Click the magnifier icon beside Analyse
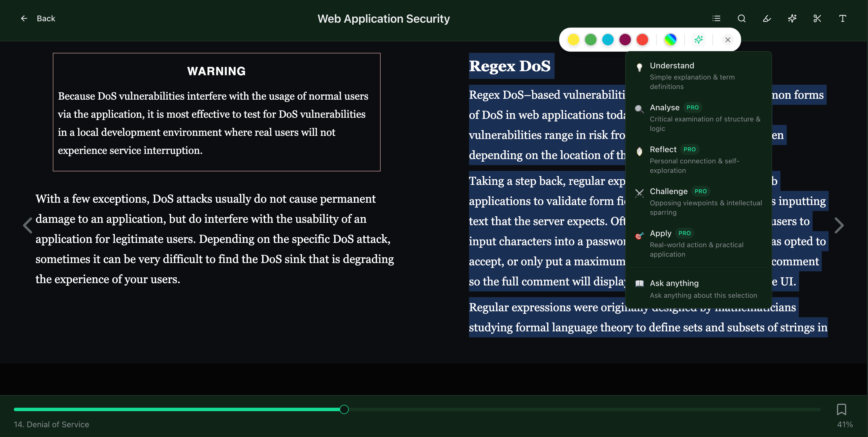Screen dimensions: 868x437 pyautogui.click(x=639, y=109)
